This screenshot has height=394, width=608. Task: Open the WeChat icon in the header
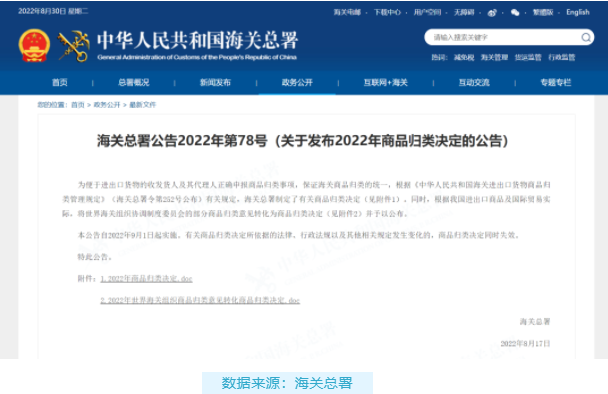pos(515,13)
